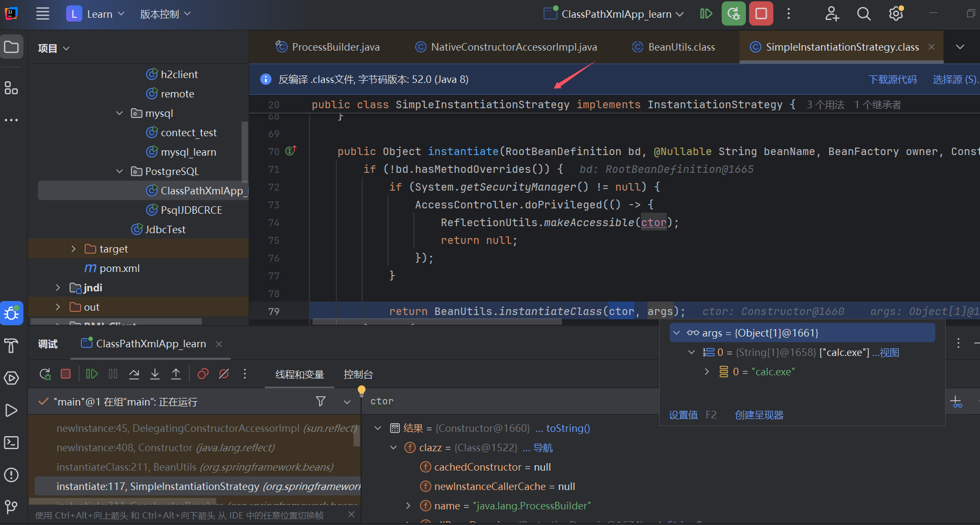Click Resume Program icon in top toolbar
The width and height of the screenshot is (980, 525).
(706, 14)
